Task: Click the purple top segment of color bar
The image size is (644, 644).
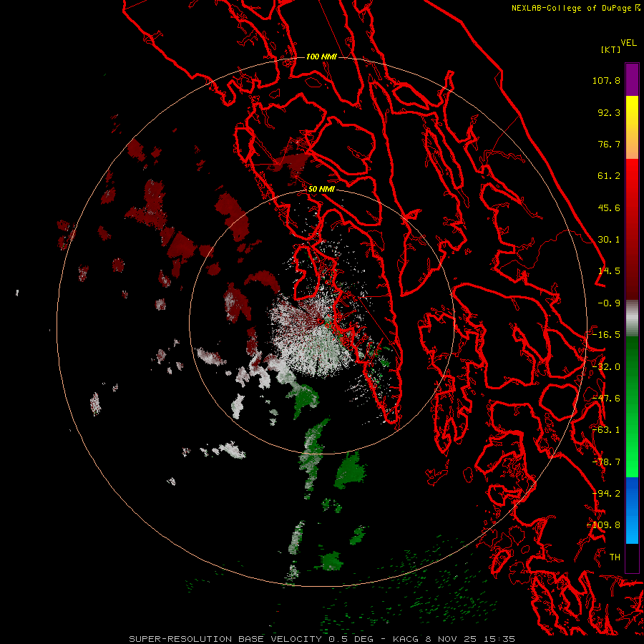Action: click(632, 79)
